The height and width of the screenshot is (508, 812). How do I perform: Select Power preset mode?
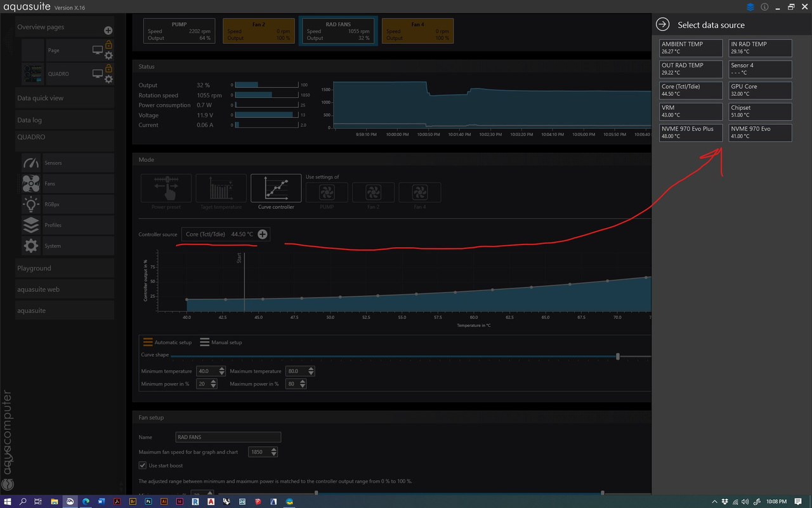(x=166, y=189)
